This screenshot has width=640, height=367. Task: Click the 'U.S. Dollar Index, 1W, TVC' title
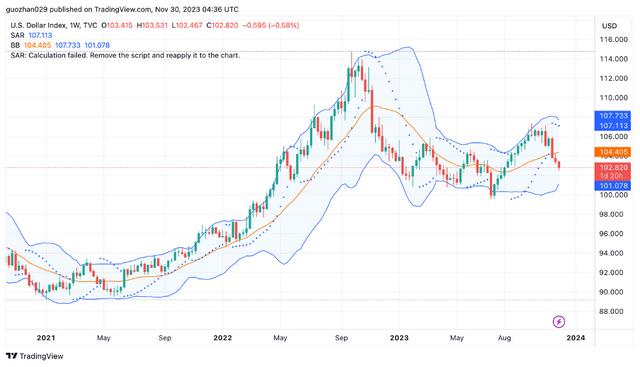point(54,25)
